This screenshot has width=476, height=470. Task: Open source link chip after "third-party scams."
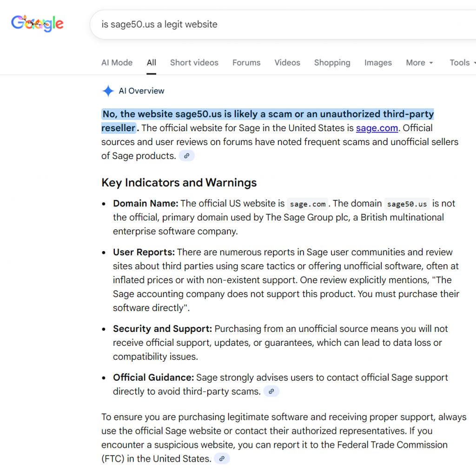coord(271,391)
